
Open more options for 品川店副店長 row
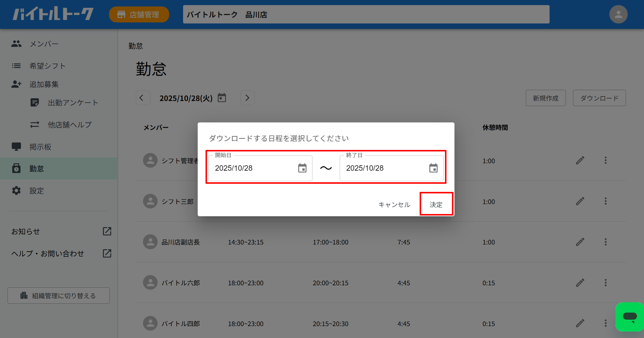pos(605,242)
